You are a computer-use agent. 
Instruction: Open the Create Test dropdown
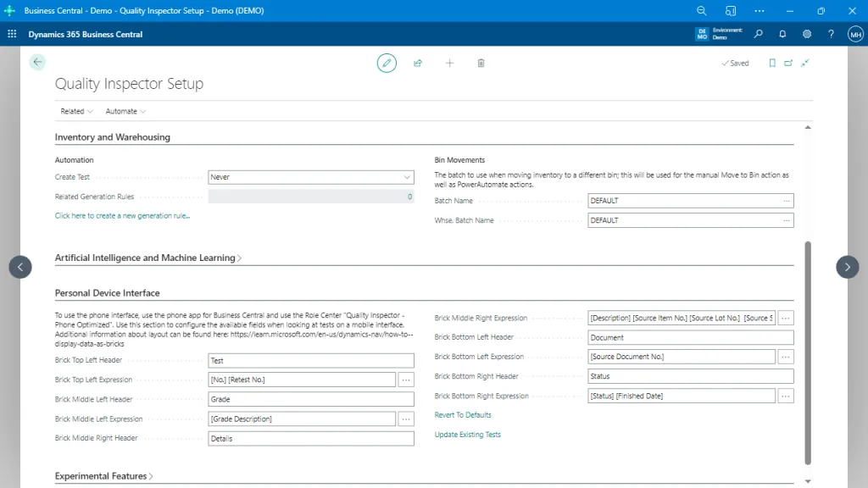[311, 177]
